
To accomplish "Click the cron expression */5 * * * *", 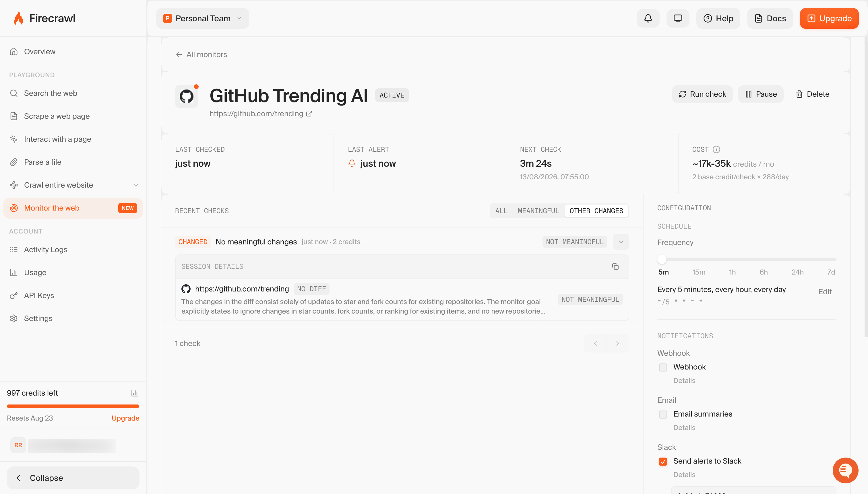I will pos(680,302).
